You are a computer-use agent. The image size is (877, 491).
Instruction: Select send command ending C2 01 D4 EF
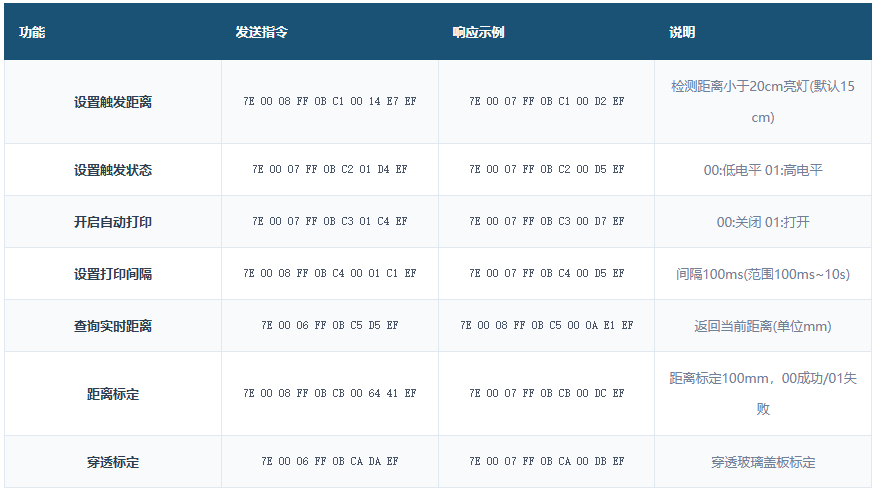pos(330,169)
